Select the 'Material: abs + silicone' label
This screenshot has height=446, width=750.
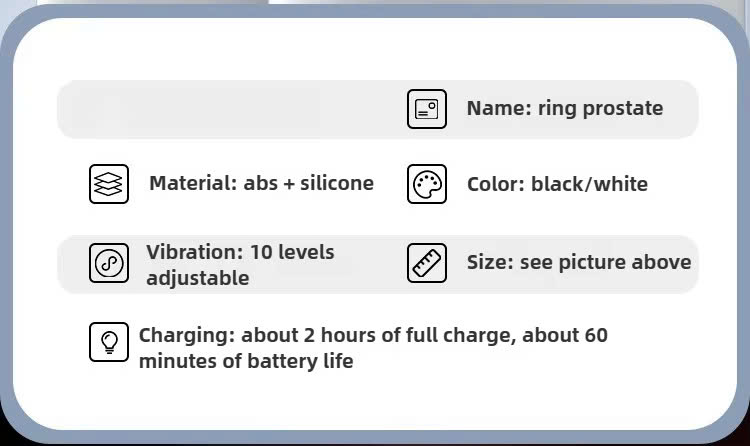coord(261,183)
